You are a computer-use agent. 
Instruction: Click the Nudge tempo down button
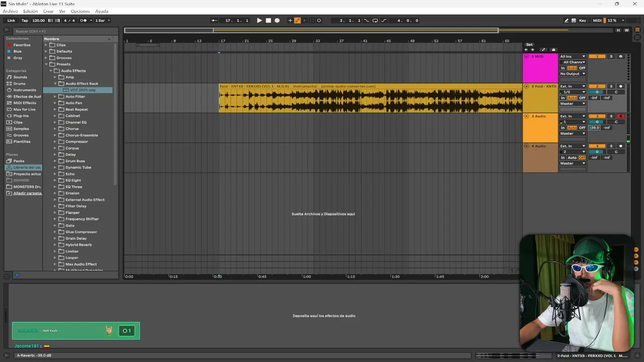[x=49, y=21]
